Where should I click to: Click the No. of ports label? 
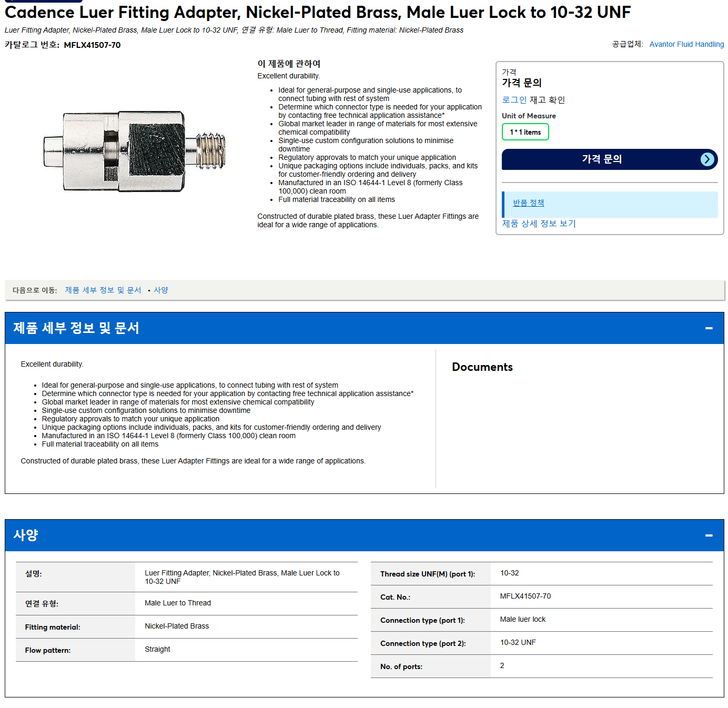(x=401, y=667)
